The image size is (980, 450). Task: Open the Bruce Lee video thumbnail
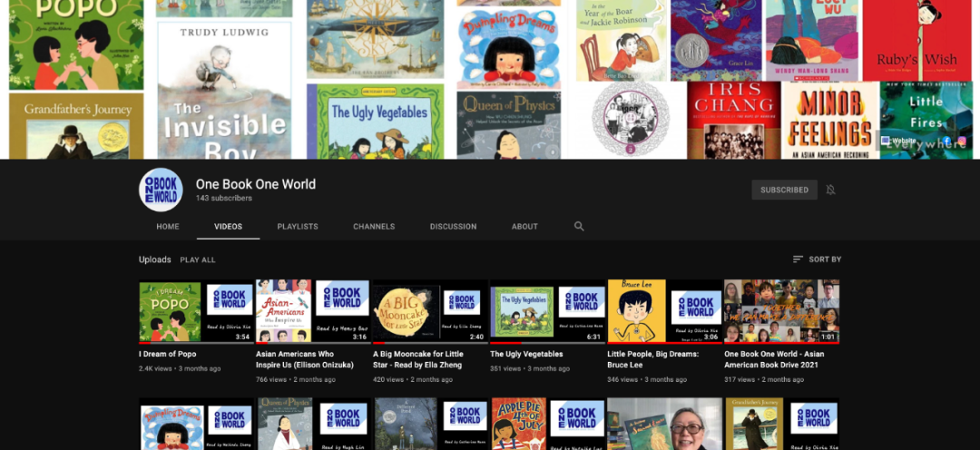pos(665,311)
